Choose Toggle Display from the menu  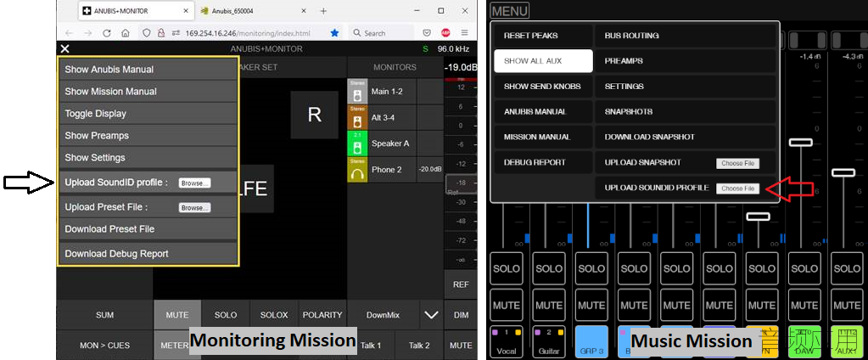coord(148,114)
